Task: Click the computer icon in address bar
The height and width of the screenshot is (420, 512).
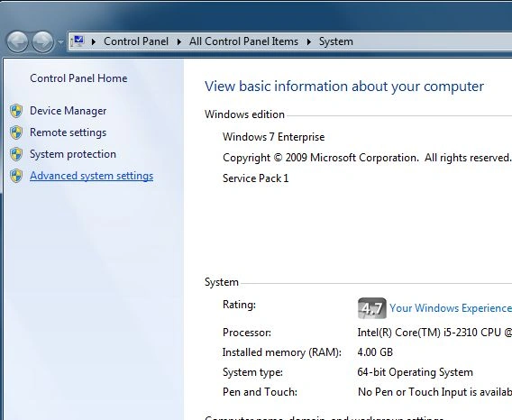Action: 78,41
